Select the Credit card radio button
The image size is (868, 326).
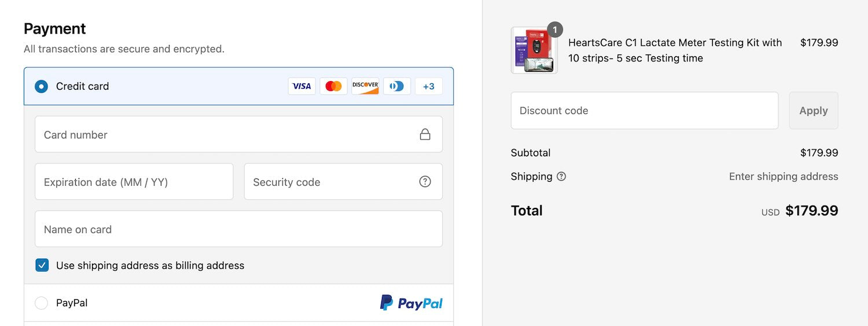pyautogui.click(x=42, y=86)
